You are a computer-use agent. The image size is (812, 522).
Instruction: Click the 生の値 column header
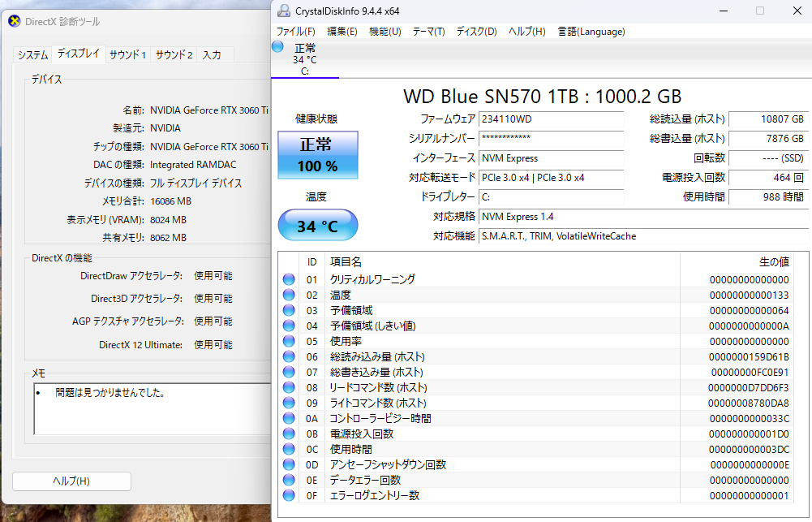click(x=737, y=261)
